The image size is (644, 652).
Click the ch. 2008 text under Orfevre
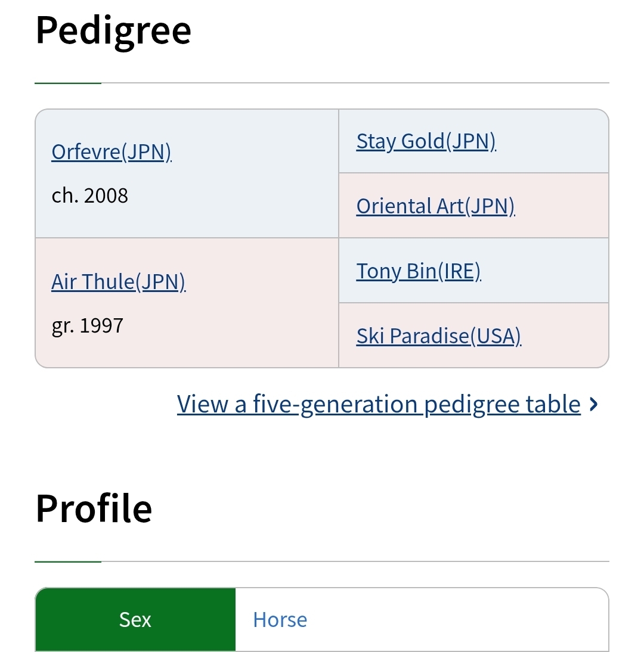pos(90,195)
